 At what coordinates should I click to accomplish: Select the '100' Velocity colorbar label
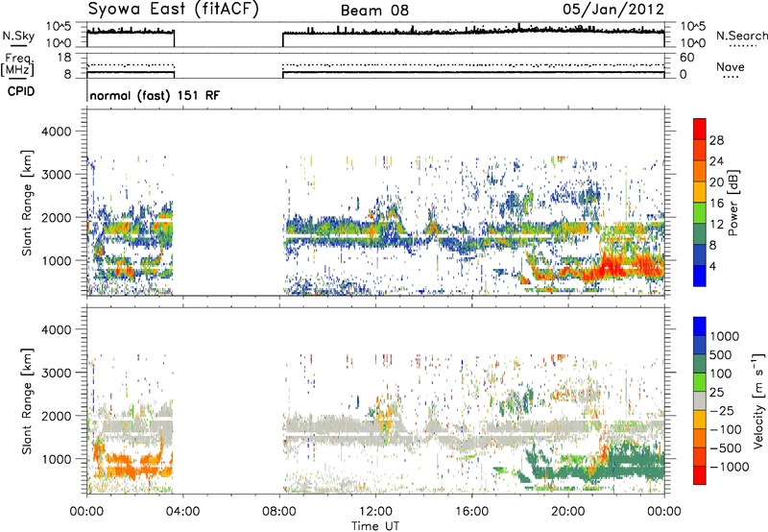click(x=720, y=374)
